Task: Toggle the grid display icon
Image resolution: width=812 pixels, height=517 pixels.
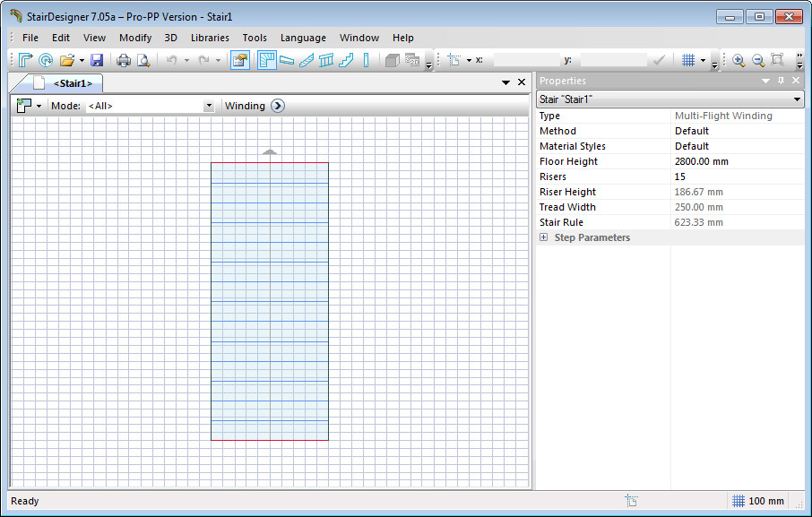Action: tap(688, 60)
